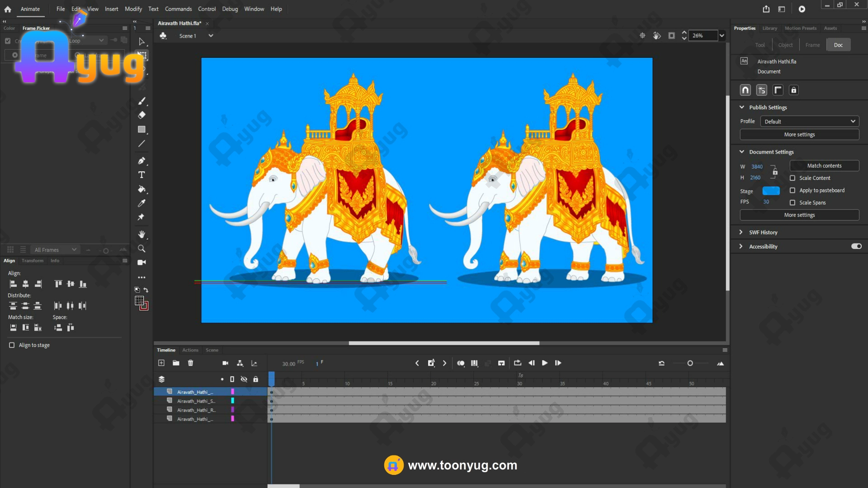Click the New Layer icon in the timeline
The width and height of the screenshot is (868, 488).
[x=161, y=363]
